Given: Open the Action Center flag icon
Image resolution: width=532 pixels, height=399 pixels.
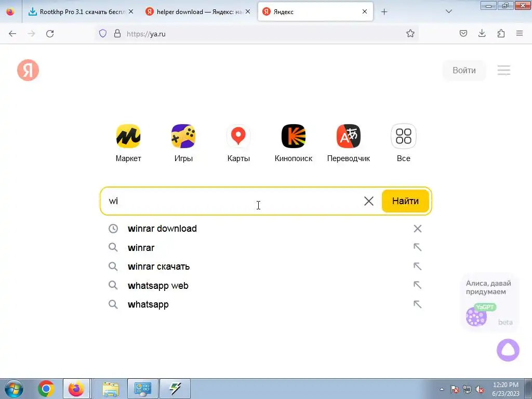Looking at the screenshot, I should [454, 389].
